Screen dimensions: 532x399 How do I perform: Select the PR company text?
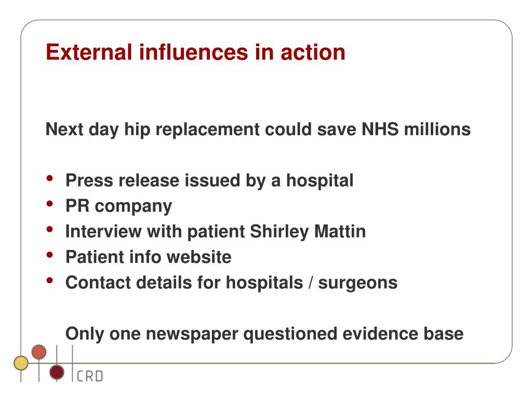(x=119, y=206)
